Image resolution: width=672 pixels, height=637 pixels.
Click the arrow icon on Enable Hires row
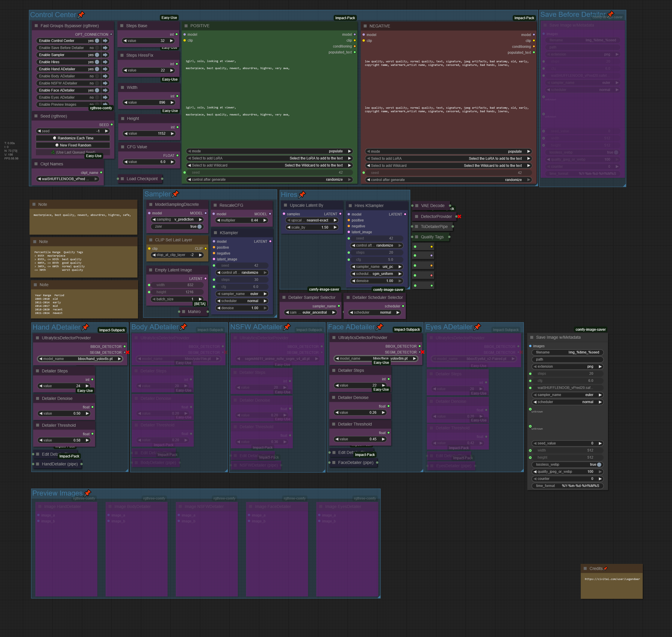[105, 62]
